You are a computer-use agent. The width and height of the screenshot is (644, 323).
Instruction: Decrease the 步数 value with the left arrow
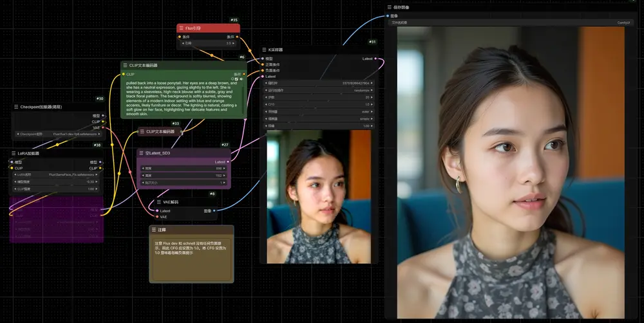[x=266, y=97]
